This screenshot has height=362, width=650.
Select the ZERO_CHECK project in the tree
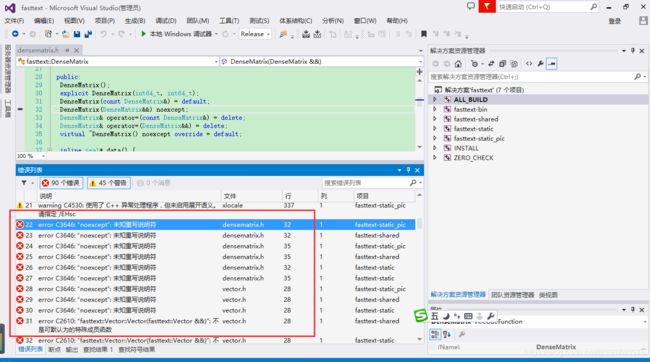pos(473,158)
